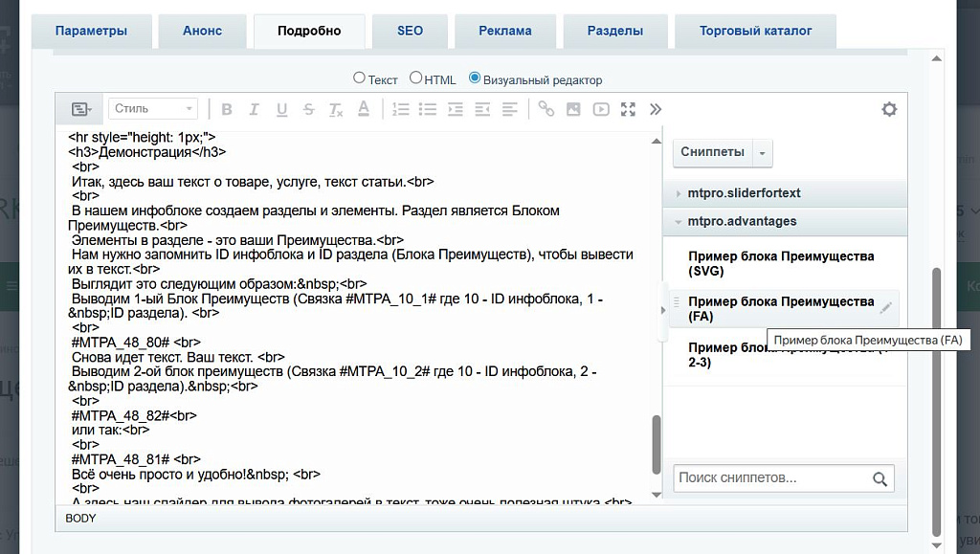Image resolution: width=980 pixels, height=554 pixels.
Task: Insert a link with chain icon
Action: click(546, 109)
